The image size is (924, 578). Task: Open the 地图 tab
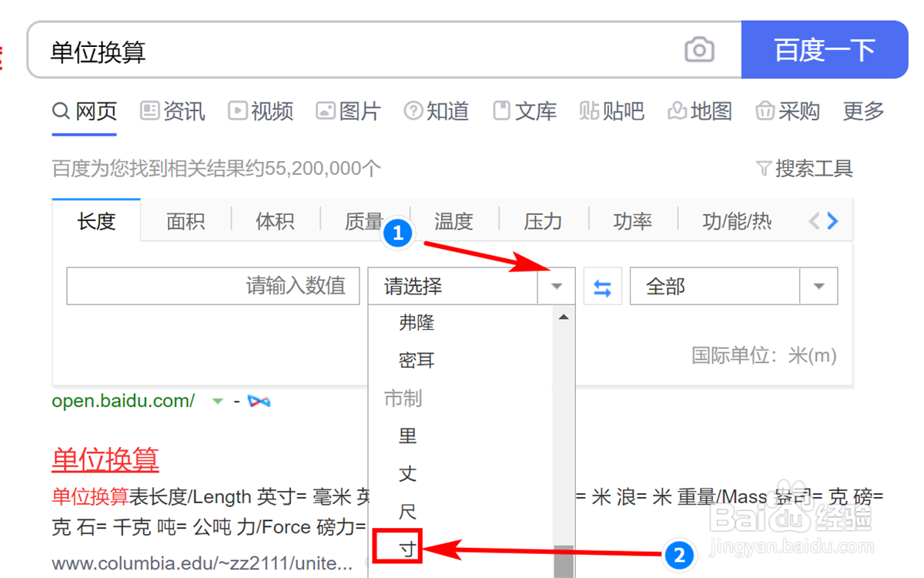tap(700, 112)
